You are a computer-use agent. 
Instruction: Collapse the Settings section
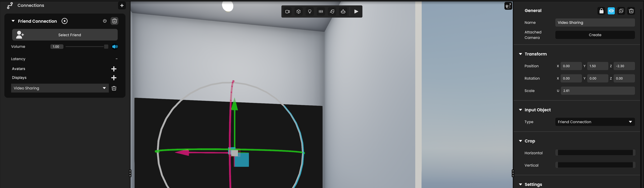point(520,184)
